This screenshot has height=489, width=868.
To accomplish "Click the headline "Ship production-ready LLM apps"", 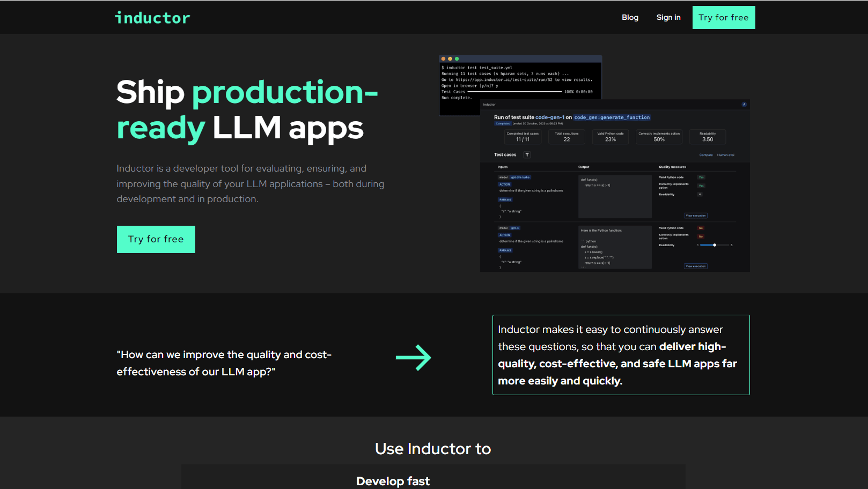I will (247, 110).
